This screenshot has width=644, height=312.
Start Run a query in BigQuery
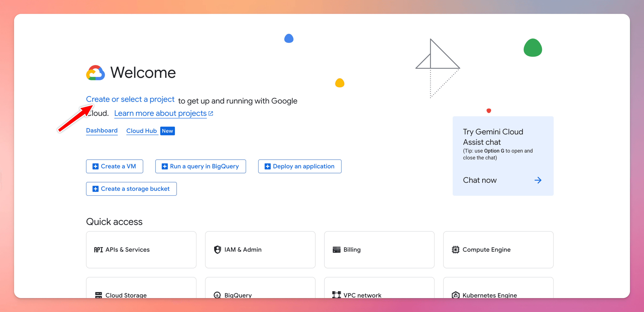[200, 166]
